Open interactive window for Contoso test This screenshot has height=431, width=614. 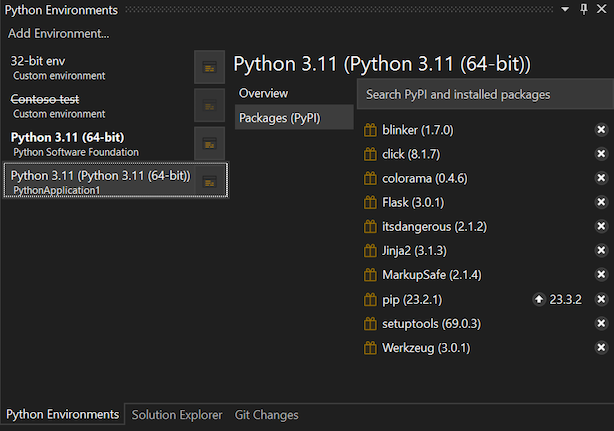pos(209,105)
